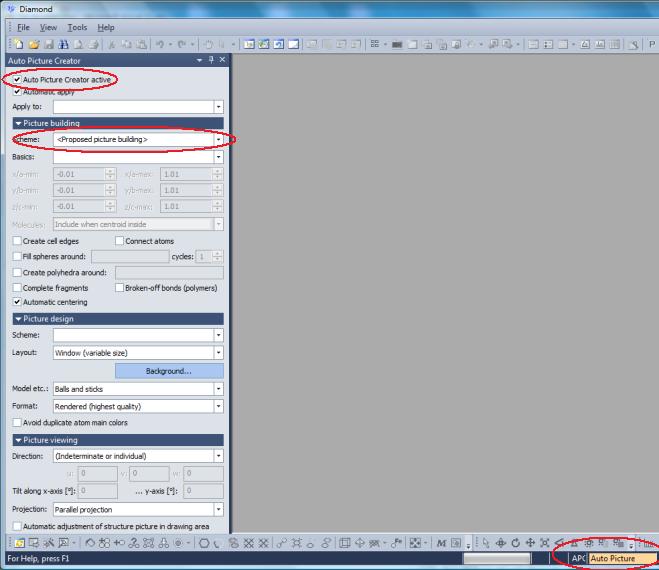The image size is (659, 570).
Task: Click the Apply to input field
Action: [133, 106]
